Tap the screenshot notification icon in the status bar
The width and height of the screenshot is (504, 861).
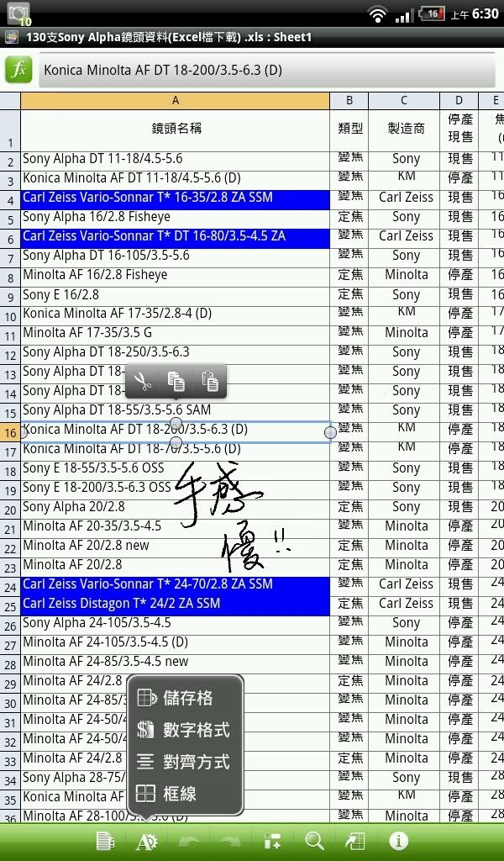(x=18, y=13)
